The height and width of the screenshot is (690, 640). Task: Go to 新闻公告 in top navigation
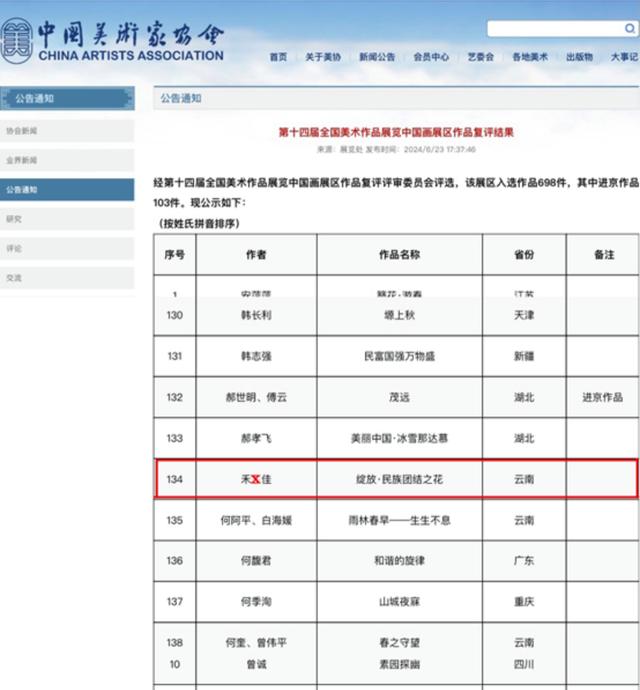(x=377, y=57)
